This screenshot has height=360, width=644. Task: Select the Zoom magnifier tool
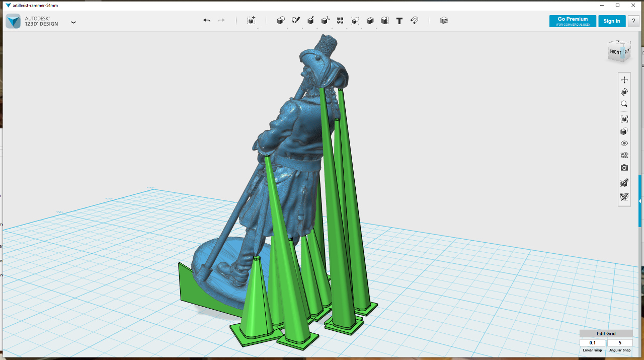(624, 104)
